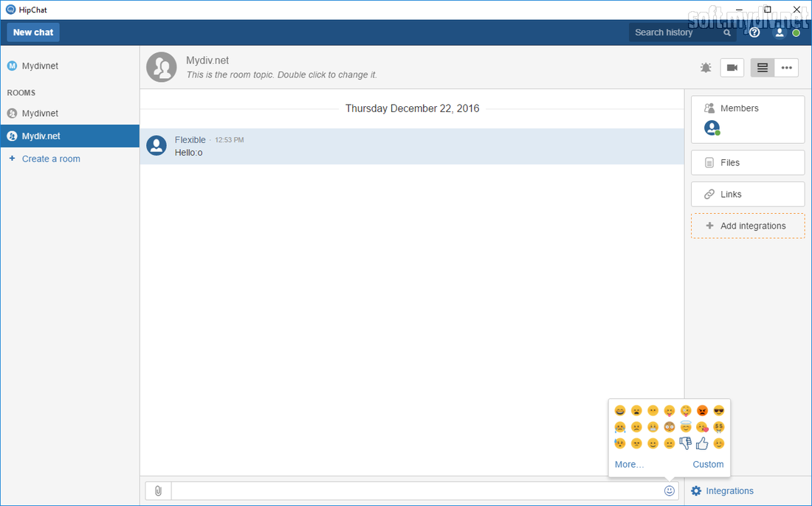Pick the grimacing teeth emoji

point(653,427)
